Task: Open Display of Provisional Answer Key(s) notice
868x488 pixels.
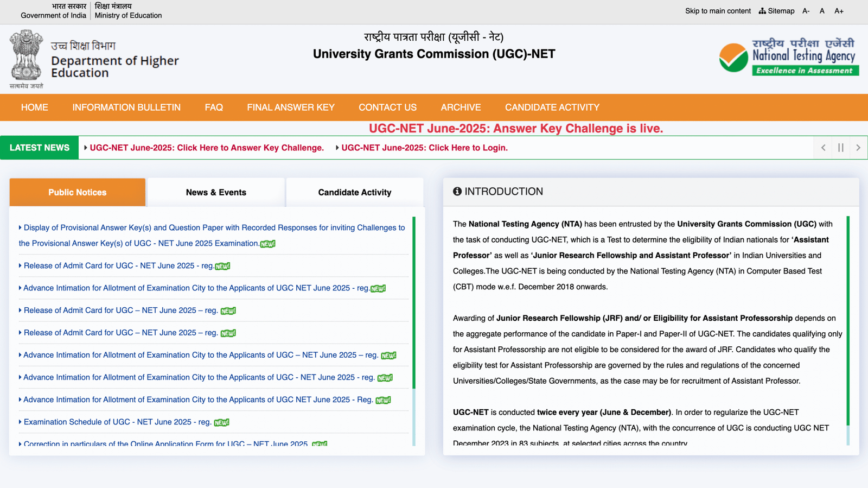Action: [x=212, y=236]
